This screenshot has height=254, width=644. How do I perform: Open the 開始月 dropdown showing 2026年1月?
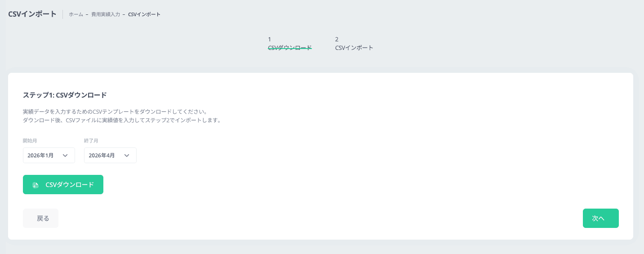(x=49, y=155)
